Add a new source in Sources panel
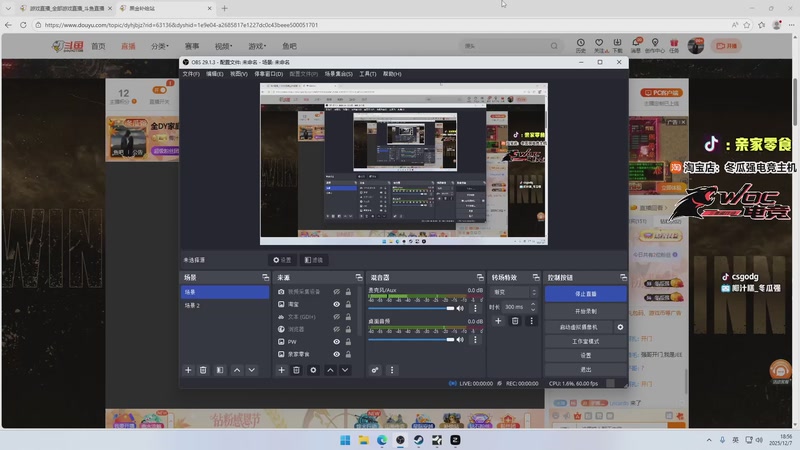Screen dimensions: 800x450 tap(281, 370)
